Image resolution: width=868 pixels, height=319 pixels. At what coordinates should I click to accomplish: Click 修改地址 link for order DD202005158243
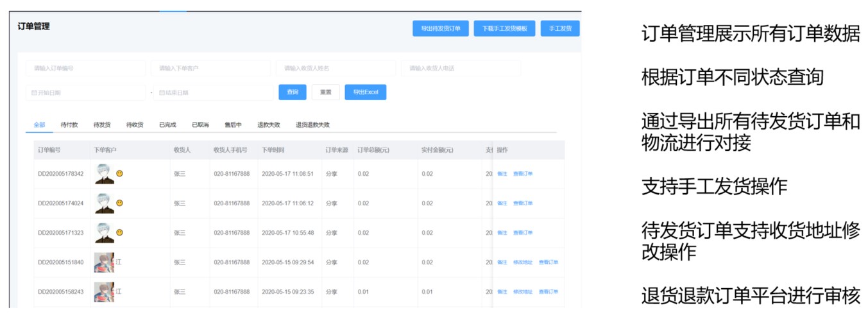523,292
